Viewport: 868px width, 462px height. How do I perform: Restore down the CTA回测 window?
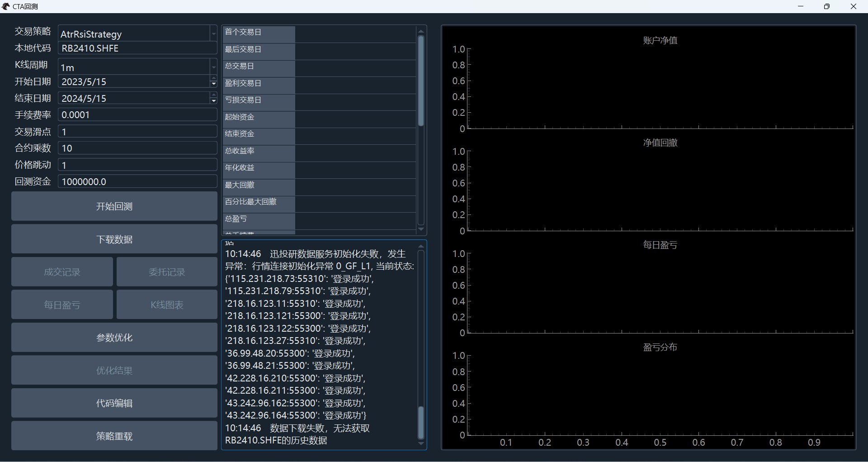point(827,6)
